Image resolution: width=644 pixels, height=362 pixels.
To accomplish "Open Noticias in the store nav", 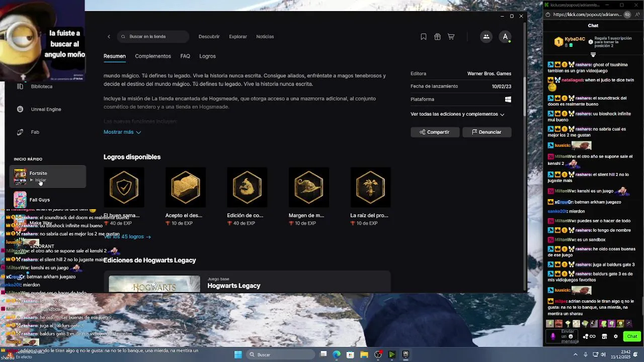I will (265, 37).
